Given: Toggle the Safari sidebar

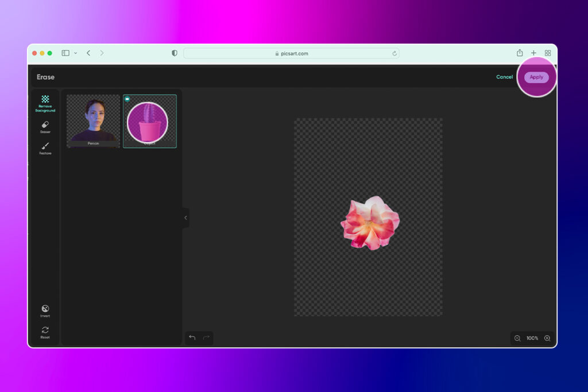Looking at the screenshot, I should coord(66,53).
